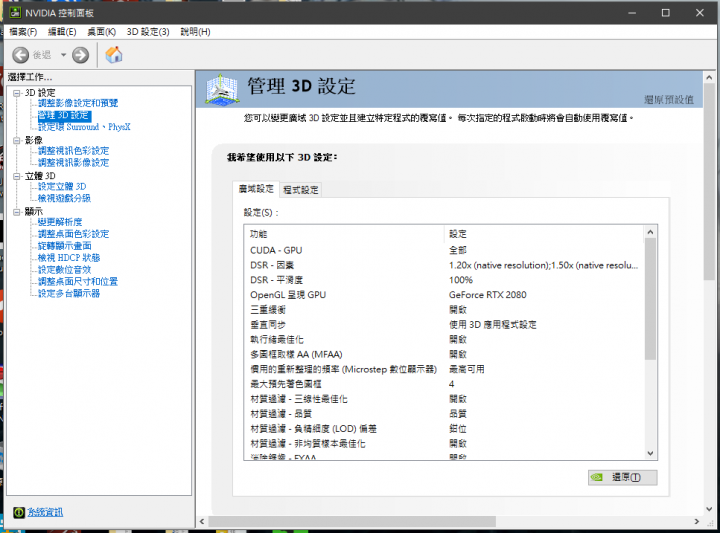Click the 設定 column header
Image resolution: width=720 pixels, height=533 pixels.
coord(544,234)
